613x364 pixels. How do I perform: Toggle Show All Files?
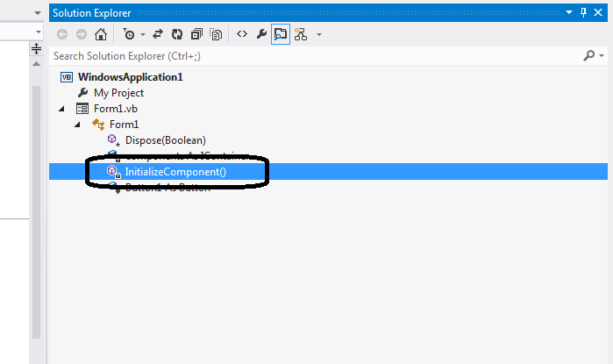click(x=216, y=34)
